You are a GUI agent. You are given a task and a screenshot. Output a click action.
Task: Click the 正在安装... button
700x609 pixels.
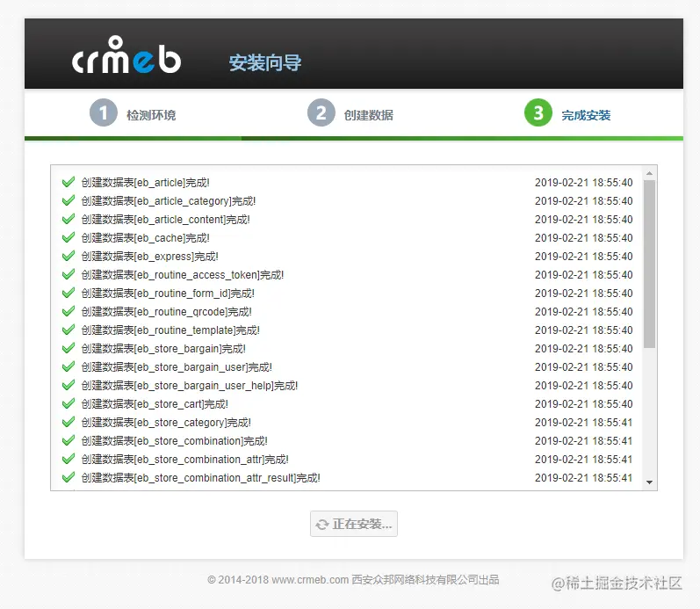354,524
